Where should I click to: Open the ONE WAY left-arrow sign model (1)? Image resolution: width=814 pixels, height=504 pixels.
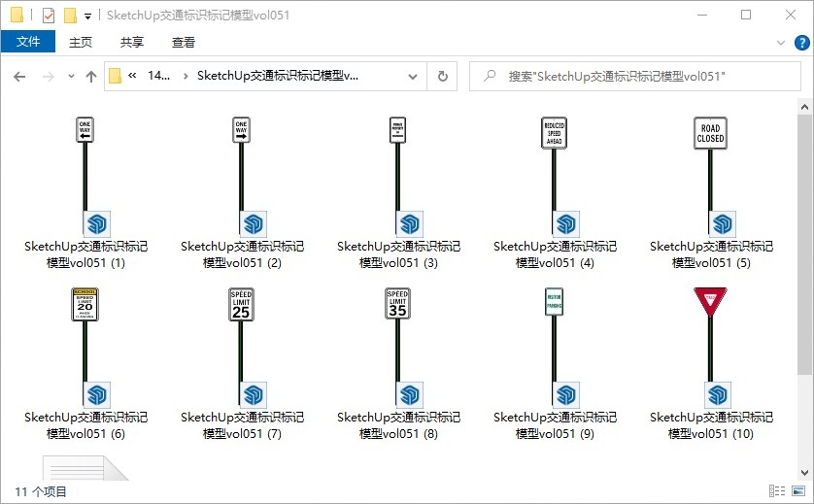pyautogui.click(x=86, y=177)
